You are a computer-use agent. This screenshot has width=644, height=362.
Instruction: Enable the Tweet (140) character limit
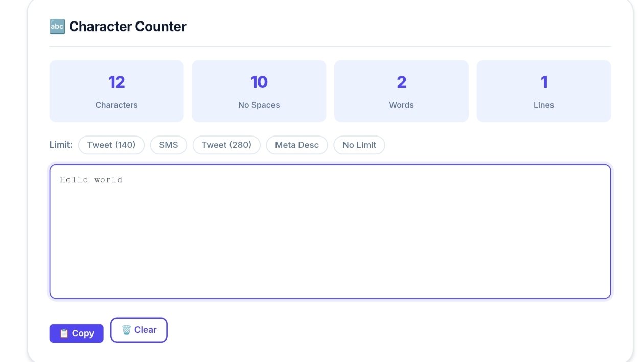click(111, 145)
